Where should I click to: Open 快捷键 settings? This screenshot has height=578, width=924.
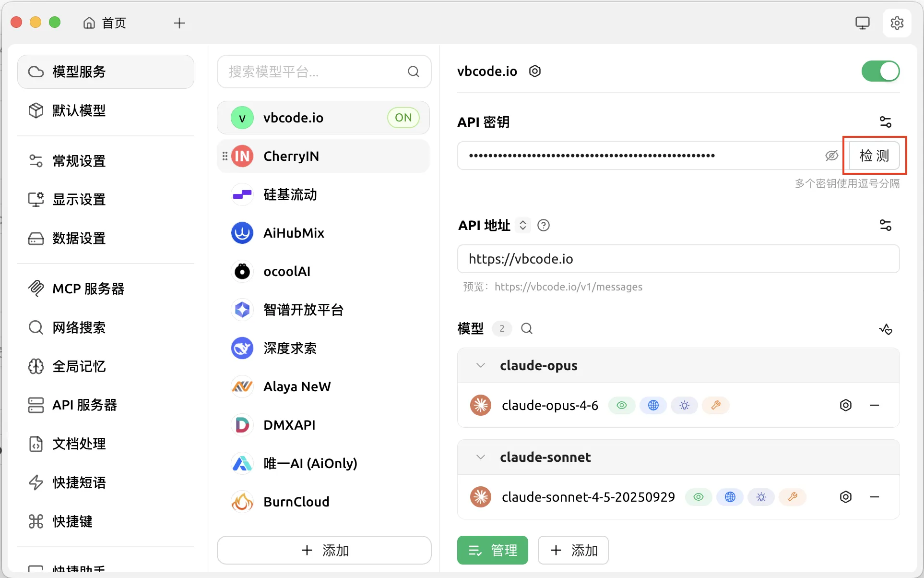106,521
